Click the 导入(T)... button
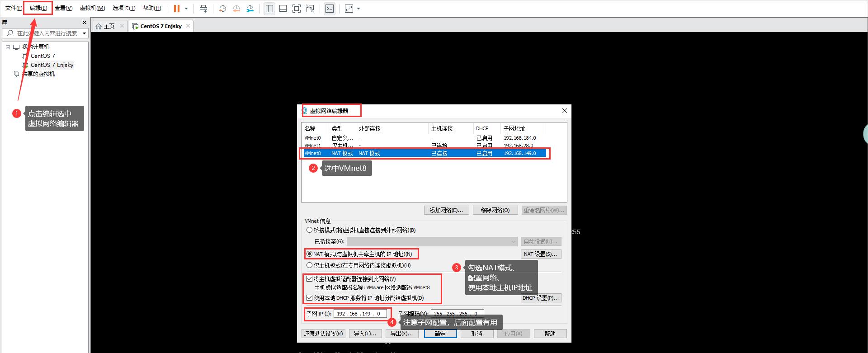Screen dimensions: 868x353 click(x=365, y=334)
